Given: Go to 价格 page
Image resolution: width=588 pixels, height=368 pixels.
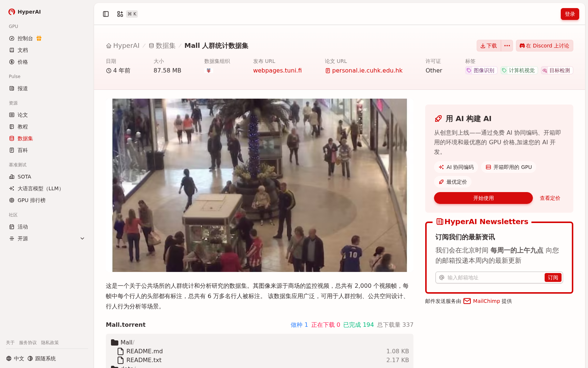Looking at the screenshot, I should (x=18, y=62).
